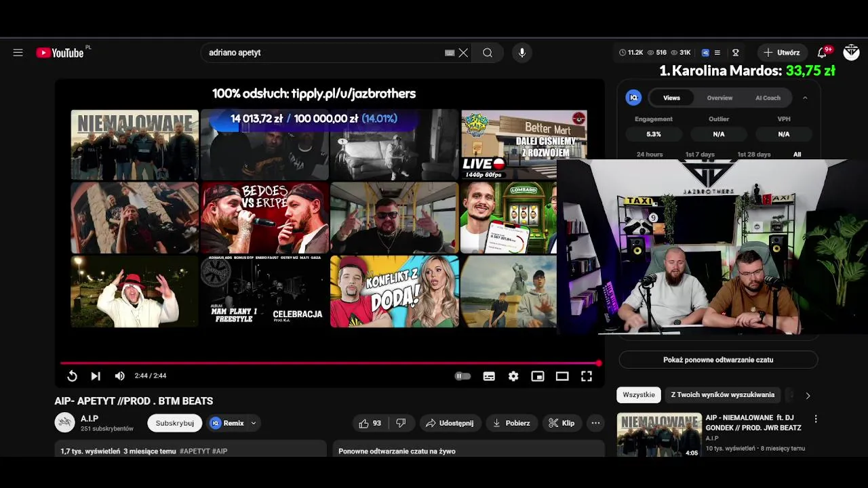
Task: Click the Pobierz download button
Action: tap(511, 423)
